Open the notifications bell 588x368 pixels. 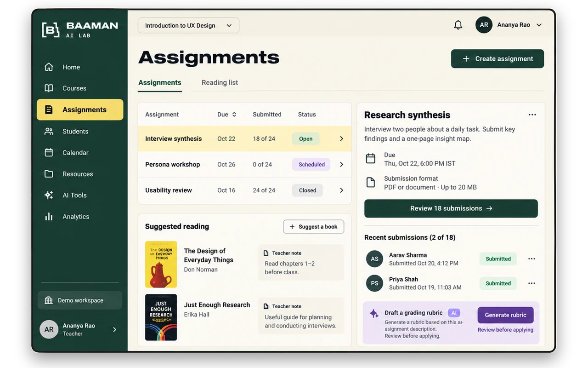click(x=458, y=25)
